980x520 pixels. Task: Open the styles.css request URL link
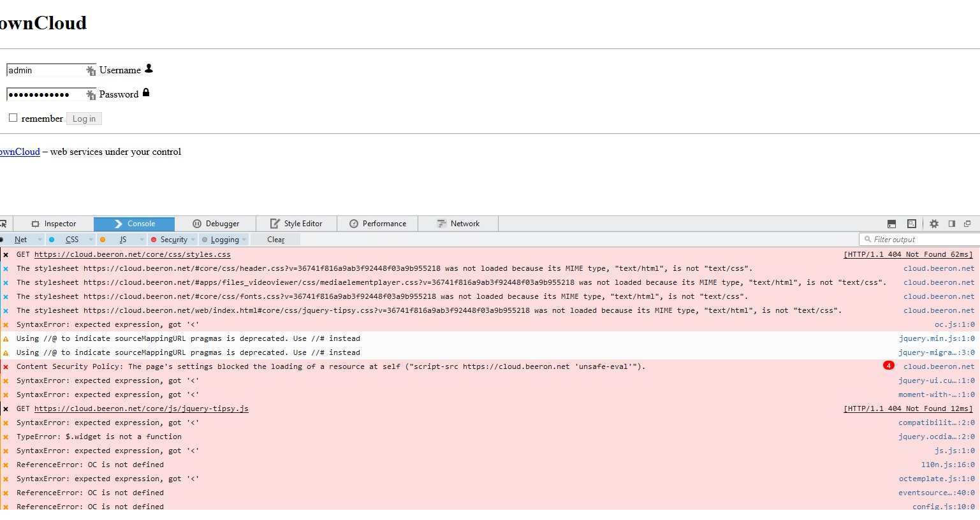point(133,254)
